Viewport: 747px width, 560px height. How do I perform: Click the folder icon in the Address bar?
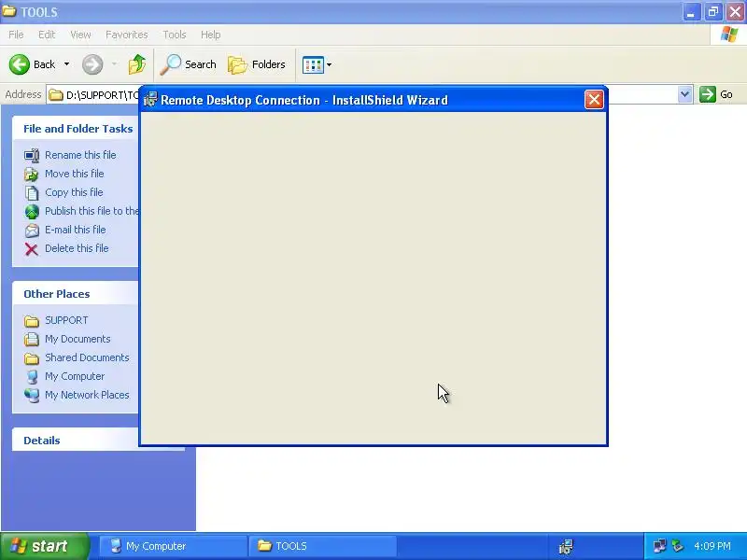pyautogui.click(x=56, y=95)
